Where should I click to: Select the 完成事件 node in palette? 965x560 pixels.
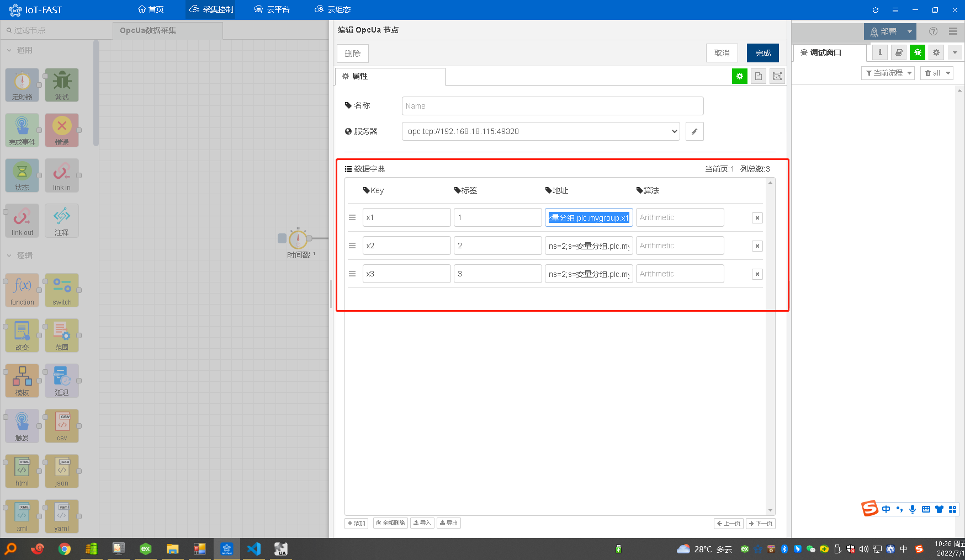pyautogui.click(x=22, y=130)
